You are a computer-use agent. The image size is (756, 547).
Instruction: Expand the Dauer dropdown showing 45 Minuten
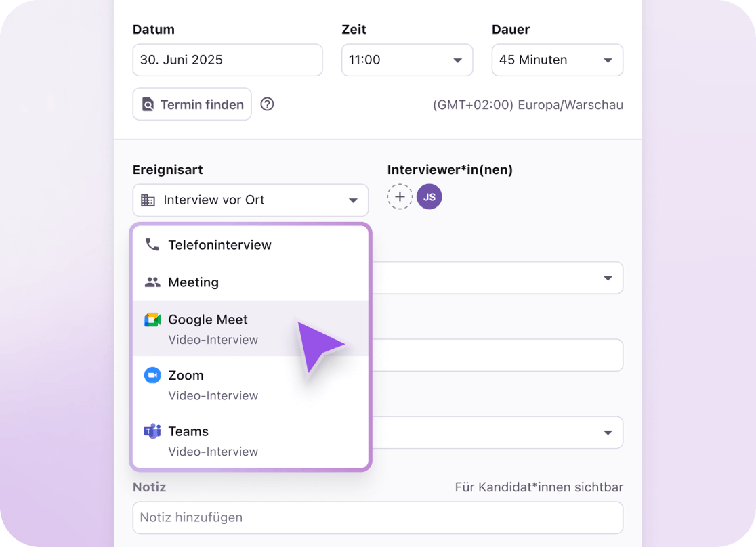pyautogui.click(x=557, y=60)
